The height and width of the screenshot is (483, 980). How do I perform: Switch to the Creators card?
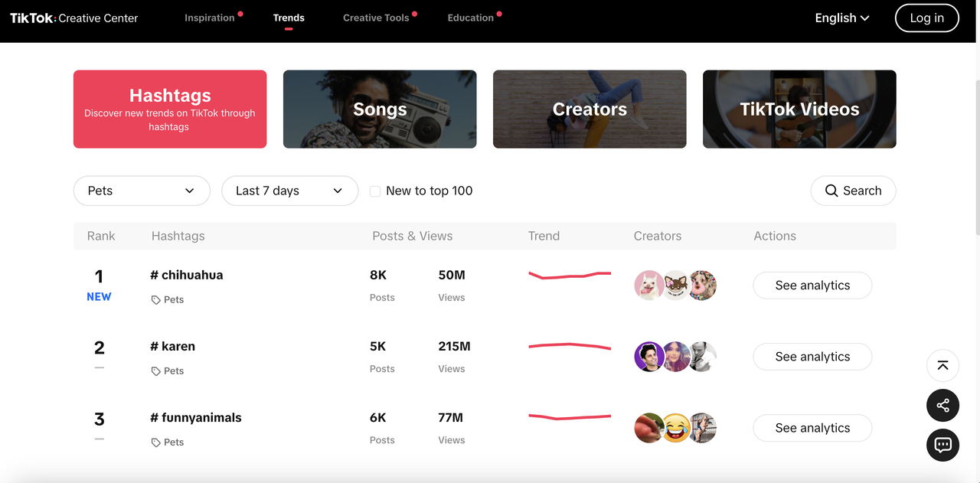click(590, 109)
